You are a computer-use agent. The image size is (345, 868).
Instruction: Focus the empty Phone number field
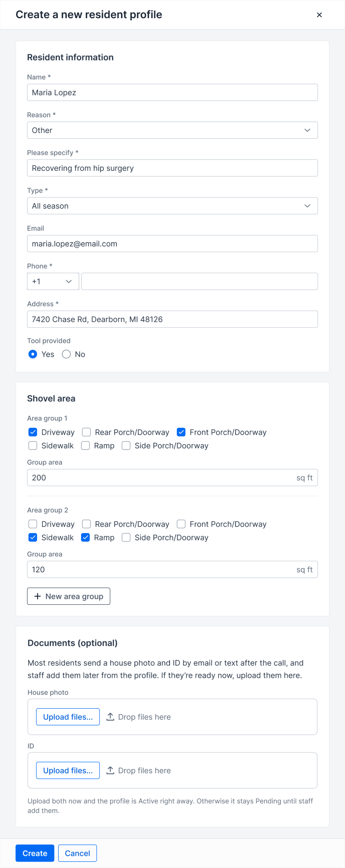(199, 281)
